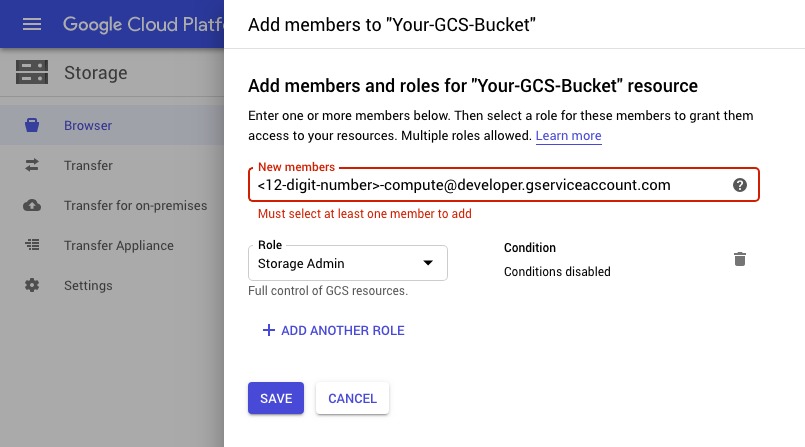805x447 pixels.
Task: Click the Transfer for on-premises cloud icon
Action: point(32,205)
